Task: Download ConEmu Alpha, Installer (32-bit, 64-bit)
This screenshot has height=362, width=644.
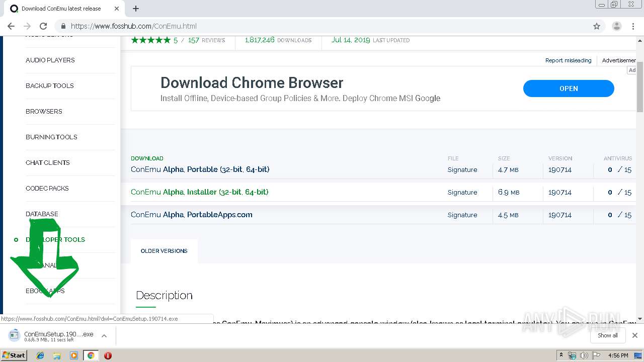Action: point(200,192)
